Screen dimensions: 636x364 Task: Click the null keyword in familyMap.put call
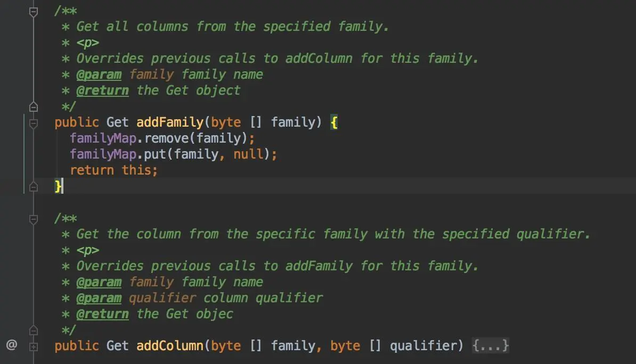(248, 154)
